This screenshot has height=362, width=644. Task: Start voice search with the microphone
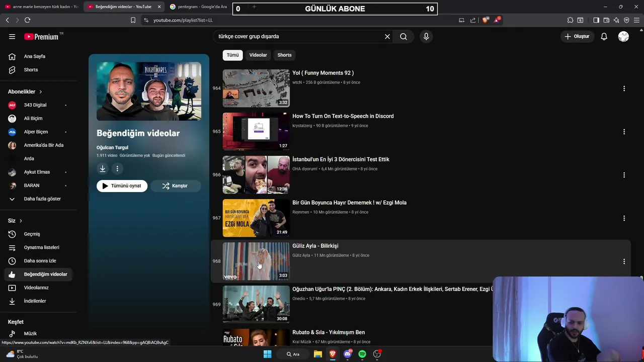click(426, 37)
